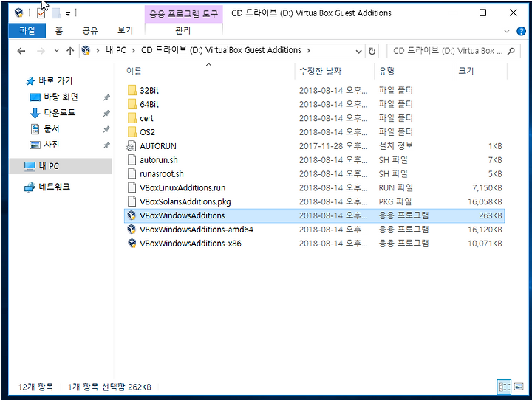Screen dimensions: 532x400
Task: Click the pin icon next to 사진
Action: (106, 145)
